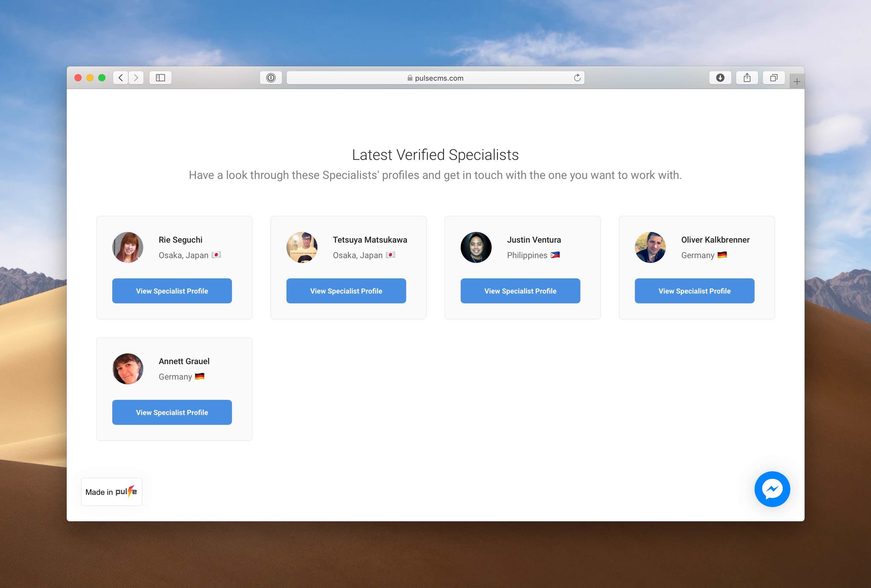Click the Made in Pulse badge

tap(112, 492)
